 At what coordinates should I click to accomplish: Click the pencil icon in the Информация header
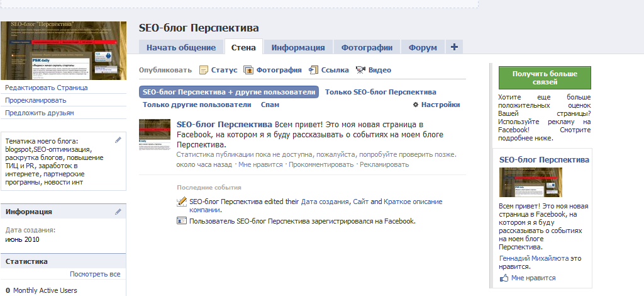click(x=118, y=212)
